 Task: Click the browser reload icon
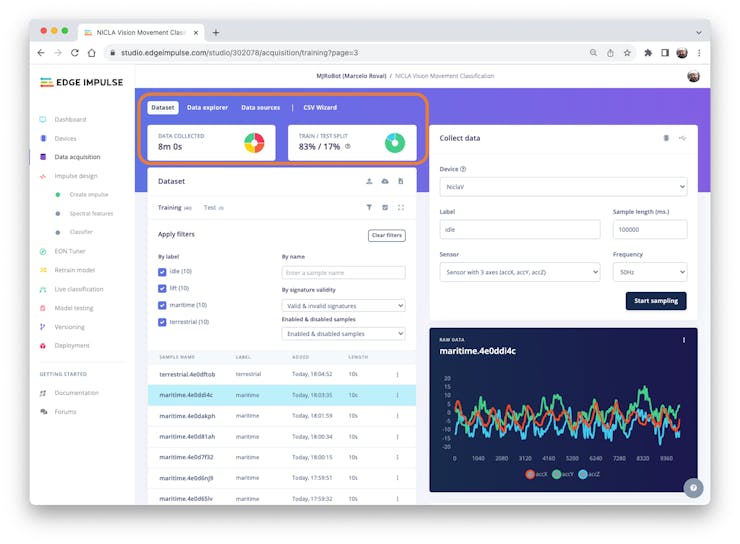tap(75, 53)
